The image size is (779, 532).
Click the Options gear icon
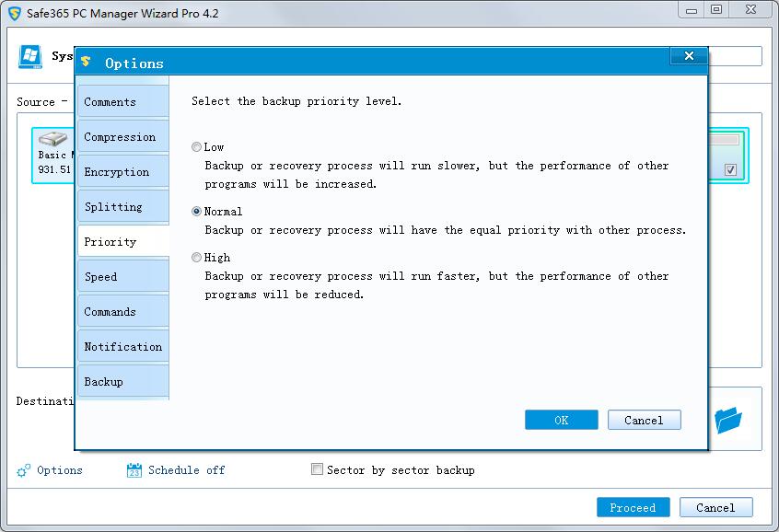click(24, 470)
